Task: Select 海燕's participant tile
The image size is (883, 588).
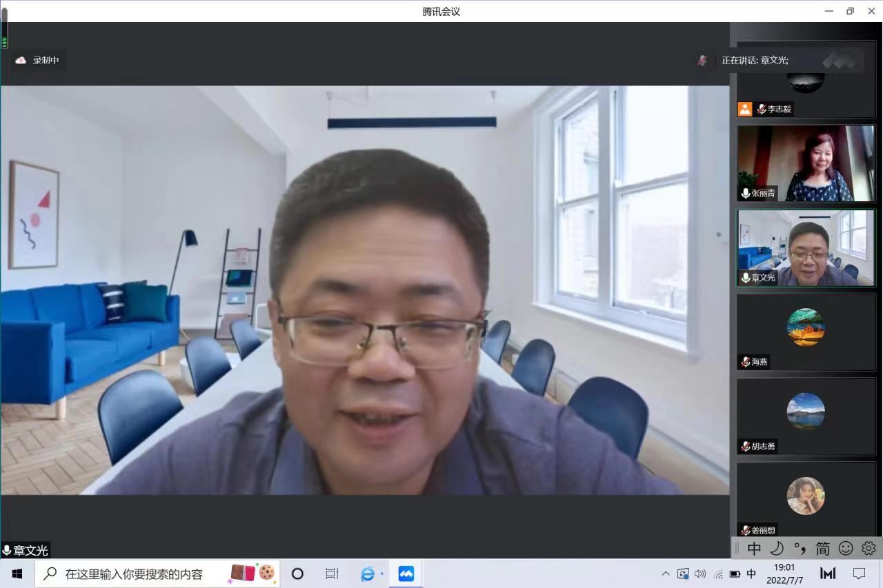Action: pos(806,332)
